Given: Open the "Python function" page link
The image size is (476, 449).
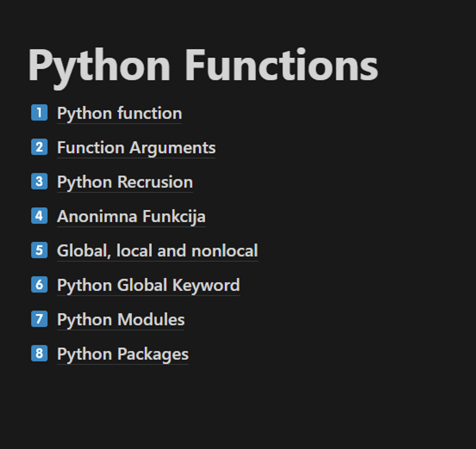Looking at the screenshot, I should click(x=119, y=114).
